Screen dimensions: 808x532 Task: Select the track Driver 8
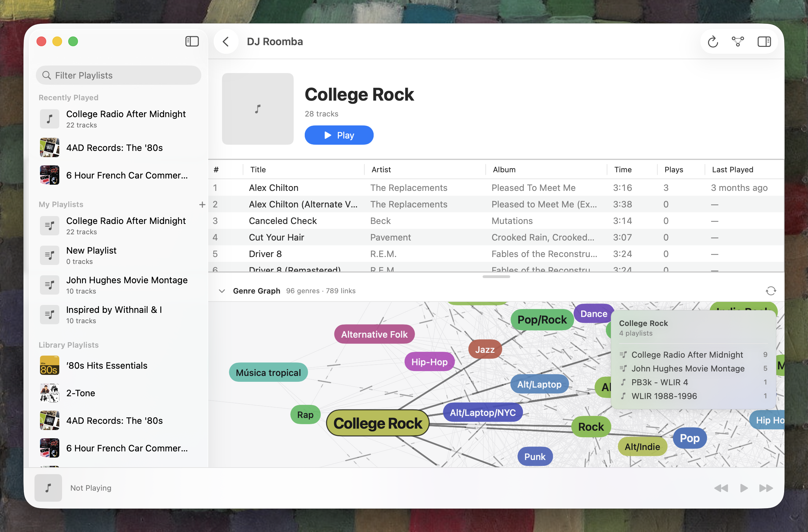496,254
